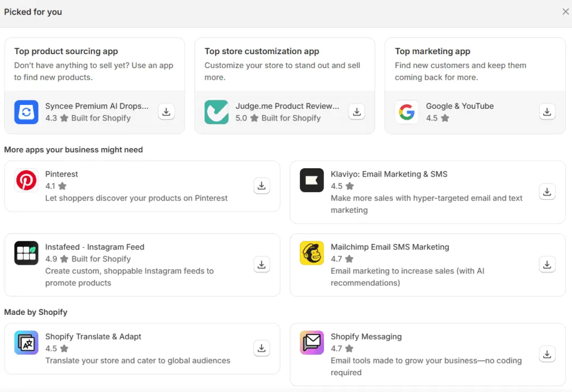Open Shopify Translate & Adapt title
Screen dimensions: 572x392
[93, 337]
